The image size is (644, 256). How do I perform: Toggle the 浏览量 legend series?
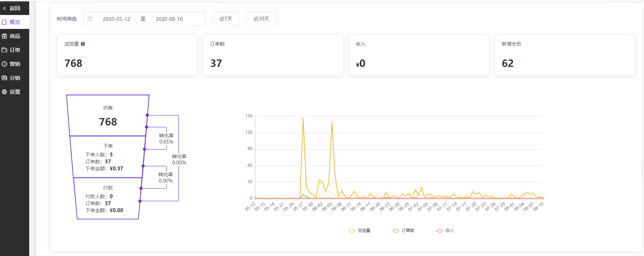(x=359, y=231)
